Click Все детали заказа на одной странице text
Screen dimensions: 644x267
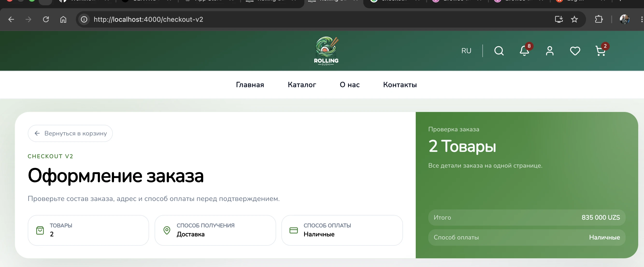(485, 166)
